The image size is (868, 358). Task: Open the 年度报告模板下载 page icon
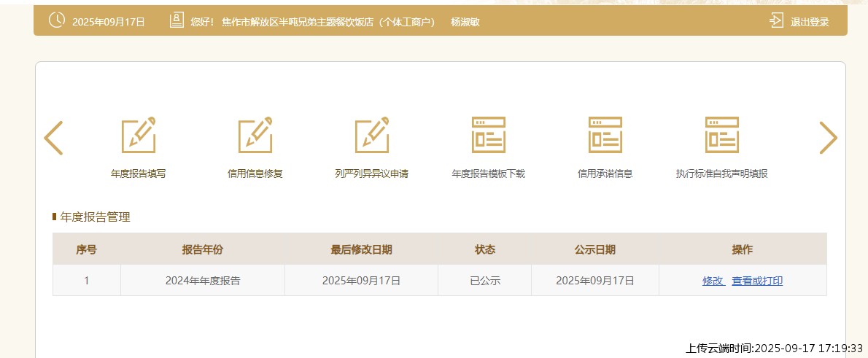488,135
